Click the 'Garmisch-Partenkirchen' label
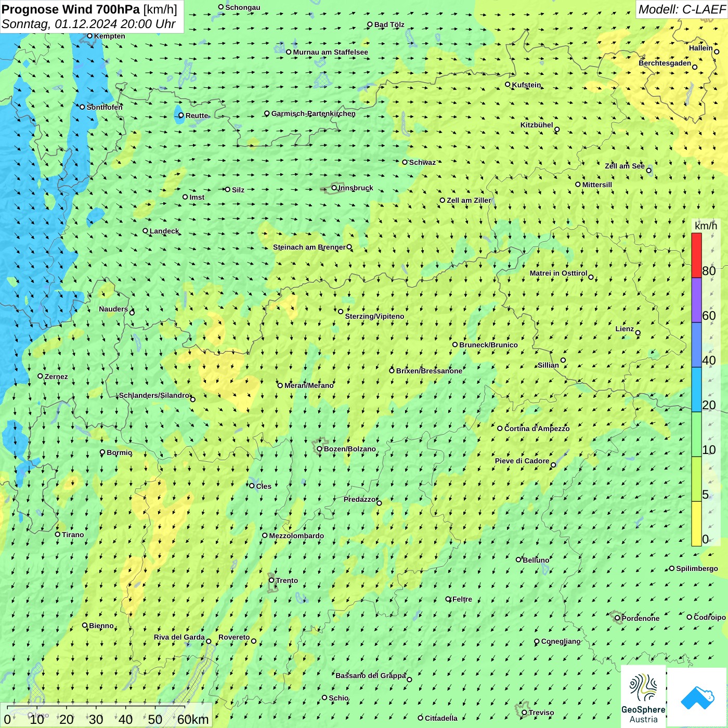The image size is (728, 728). click(314, 113)
